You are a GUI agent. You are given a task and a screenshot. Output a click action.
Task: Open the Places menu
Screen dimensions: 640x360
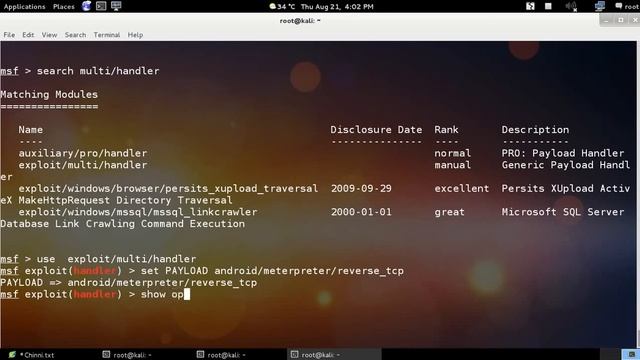[x=64, y=7]
